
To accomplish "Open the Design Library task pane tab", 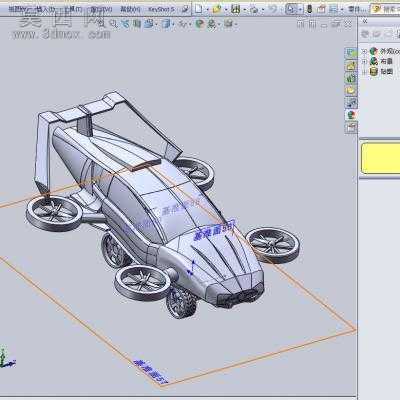I will click(351, 65).
